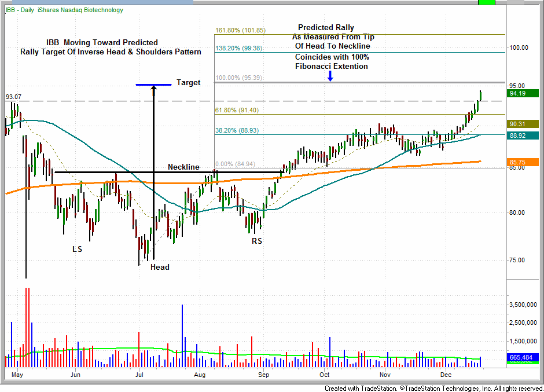The height and width of the screenshot is (392, 544).
Task: Select the 1,500,000 volume axis label
Action: pos(523,341)
